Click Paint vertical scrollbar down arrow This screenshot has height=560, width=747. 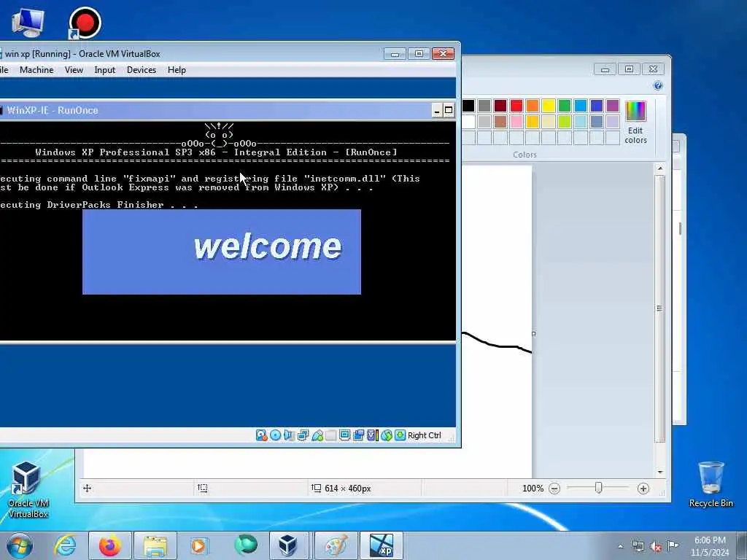point(659,472)
